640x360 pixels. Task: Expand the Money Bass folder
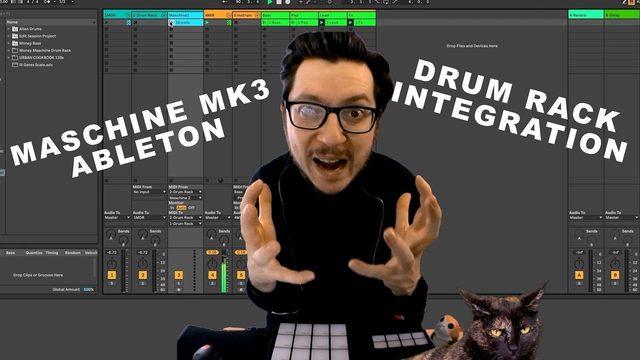coord(9,43)
